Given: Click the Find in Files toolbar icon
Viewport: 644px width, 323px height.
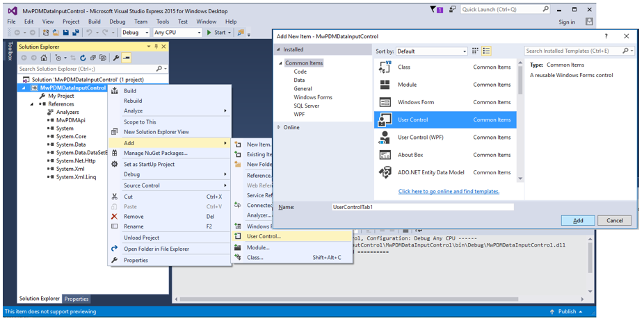Looking at the screenshot, I should click(241, 33).
